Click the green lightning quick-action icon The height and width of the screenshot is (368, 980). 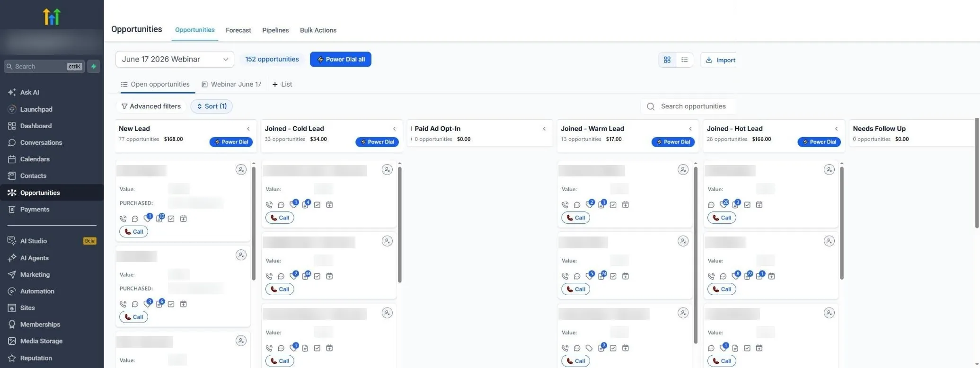pos(94,66)
